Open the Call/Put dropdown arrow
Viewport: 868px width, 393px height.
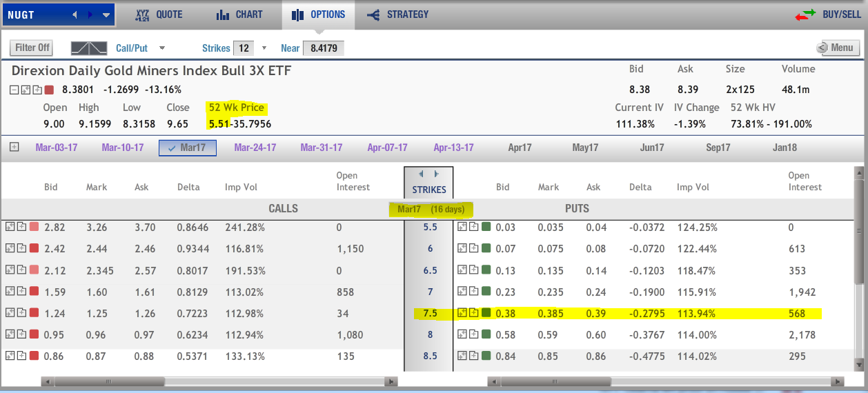pyautogui.click(x=162, y=48)
